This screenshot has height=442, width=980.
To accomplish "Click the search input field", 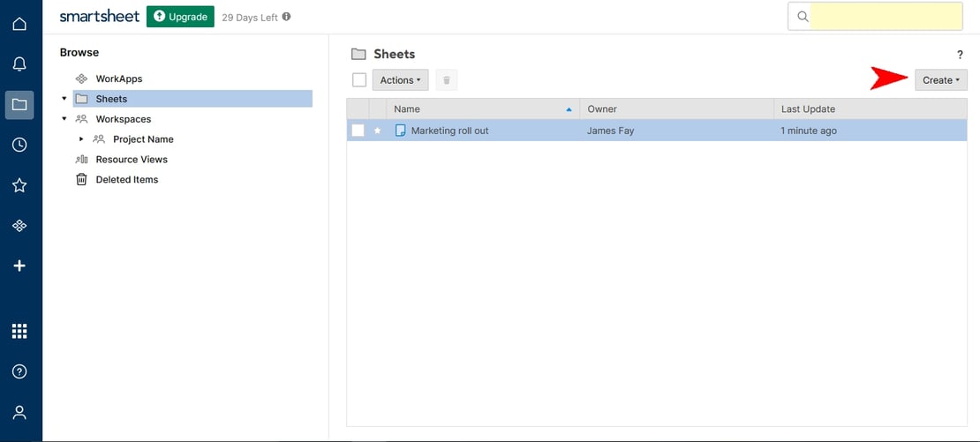I will (886, 17).
